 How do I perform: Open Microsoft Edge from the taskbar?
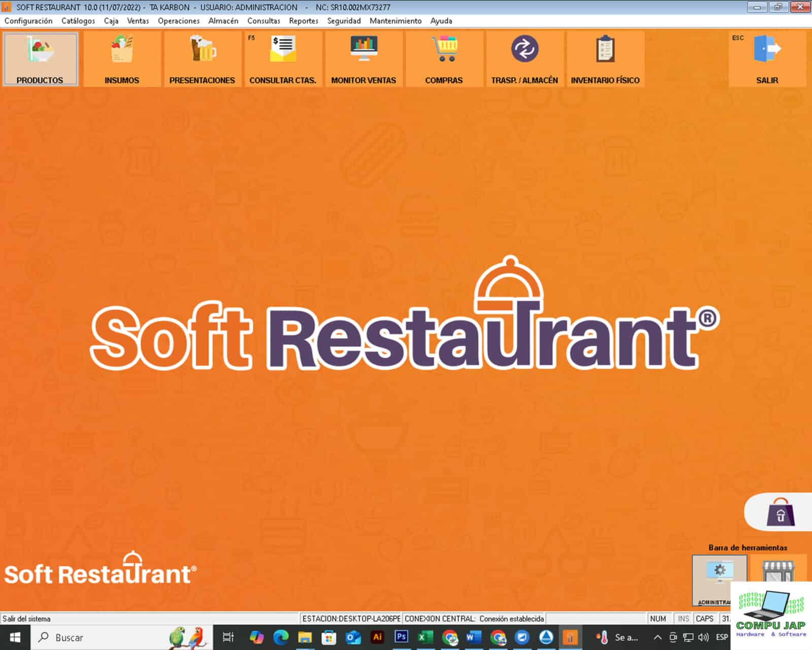[281, 637]
